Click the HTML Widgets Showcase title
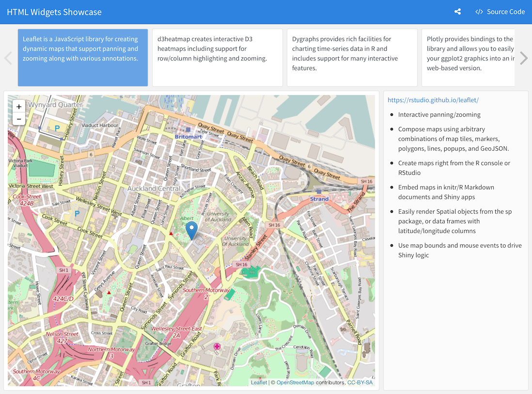 54,12
